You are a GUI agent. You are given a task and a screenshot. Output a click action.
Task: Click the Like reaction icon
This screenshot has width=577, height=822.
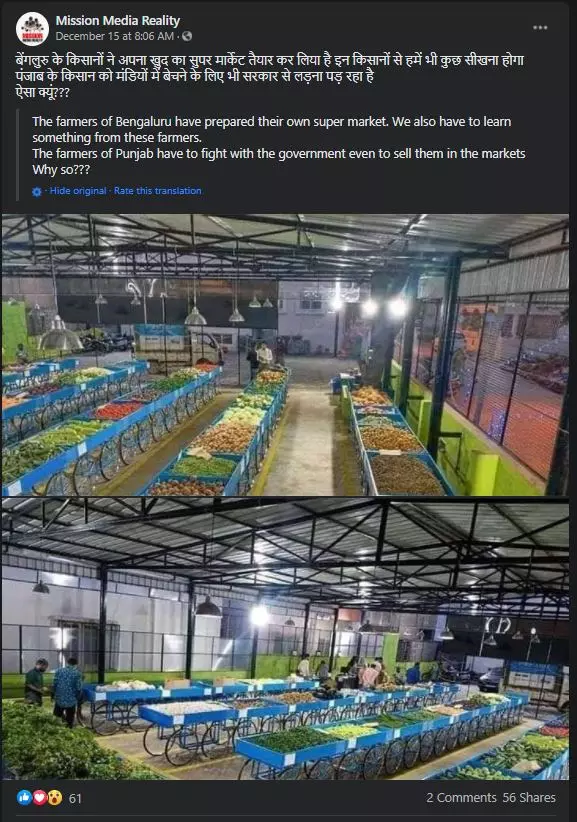[x=24, y=797]
